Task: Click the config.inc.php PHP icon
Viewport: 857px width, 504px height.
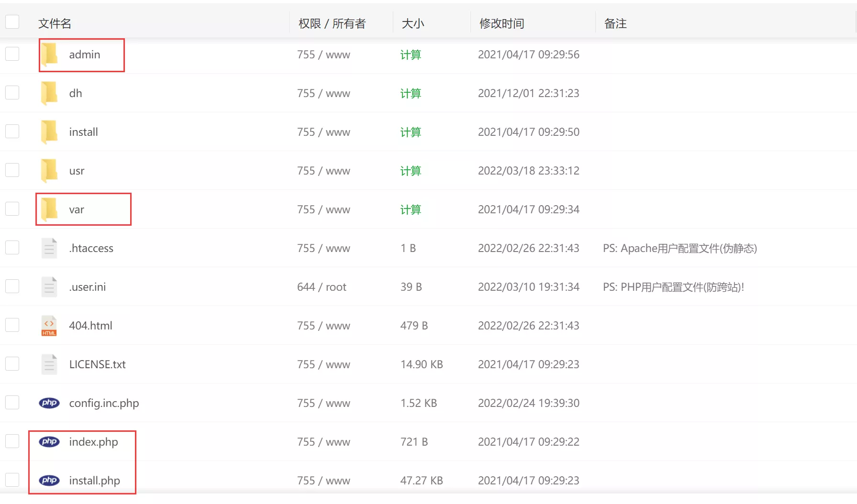Action: click(49, 403)
